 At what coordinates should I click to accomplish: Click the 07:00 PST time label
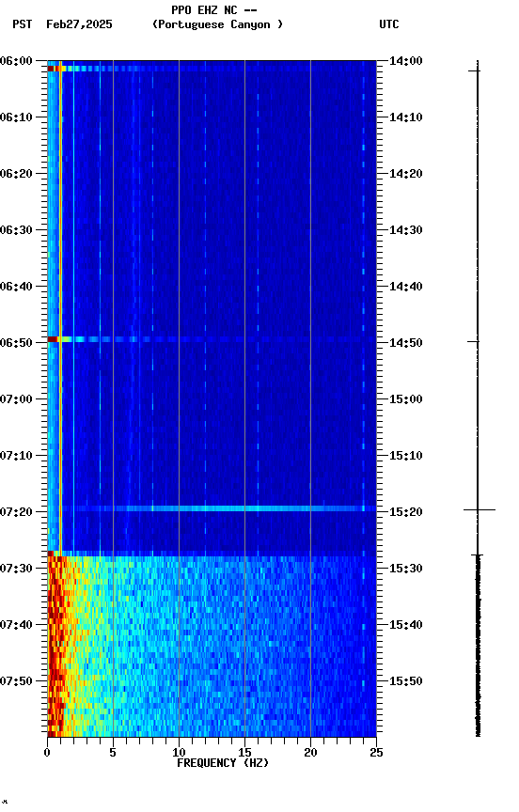point(16,399)
